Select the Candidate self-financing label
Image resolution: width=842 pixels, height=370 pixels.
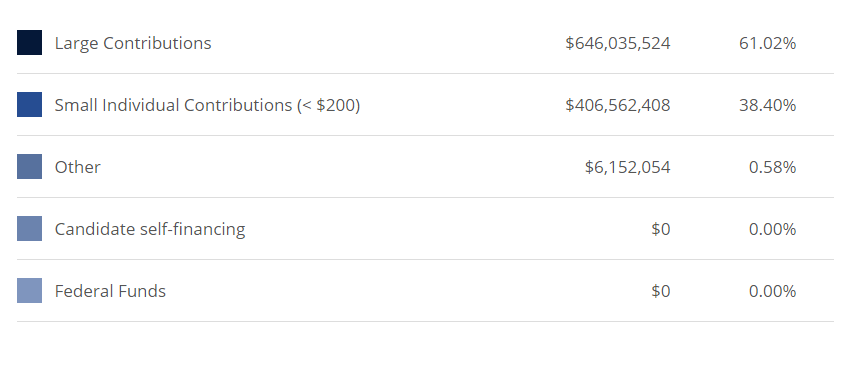pyautogui.click(x=150, y=229)
